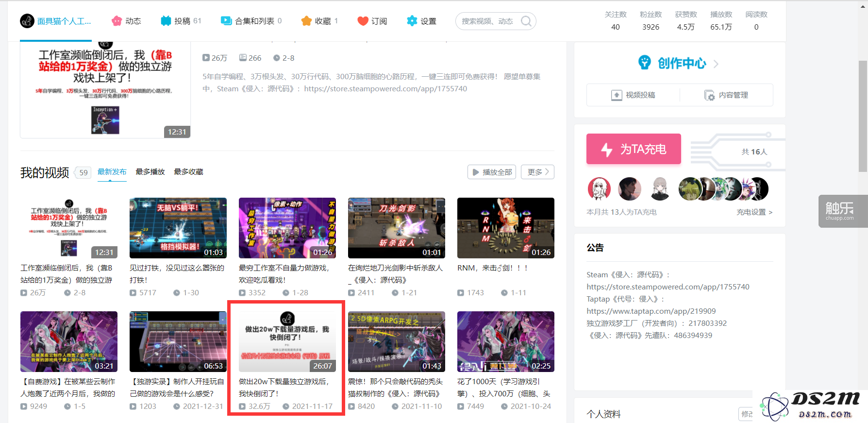This screenshot has width=868, height=423.
Task: Click the 获赞数 4.5万 stat
Action: 686,21
